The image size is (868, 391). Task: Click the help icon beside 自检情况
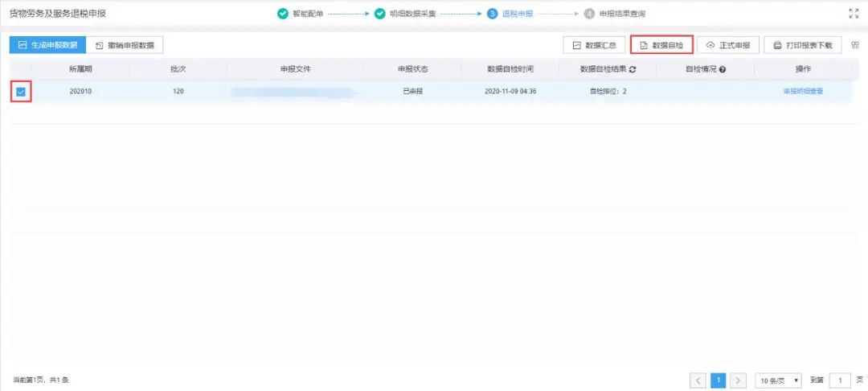(x=723, y=69)
